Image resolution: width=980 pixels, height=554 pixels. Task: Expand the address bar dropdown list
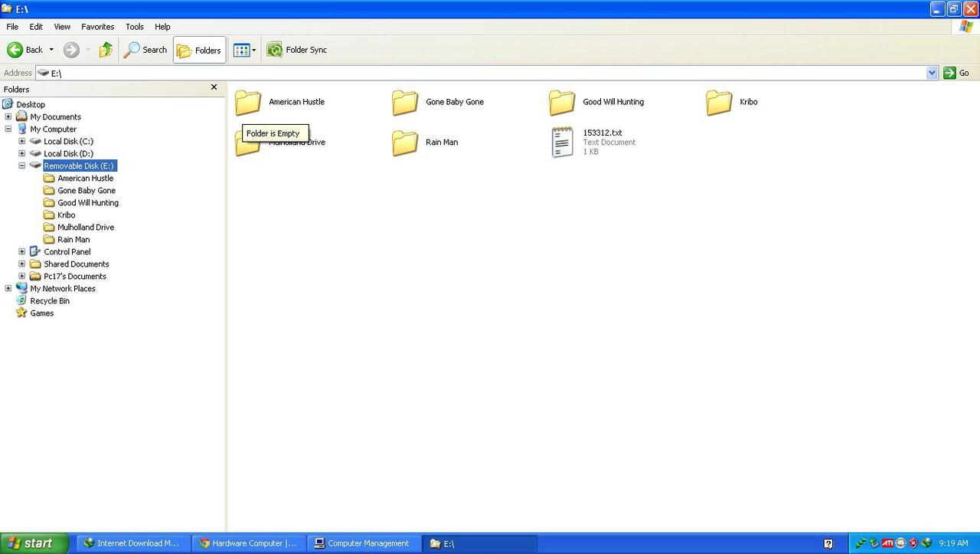[932, 73]
